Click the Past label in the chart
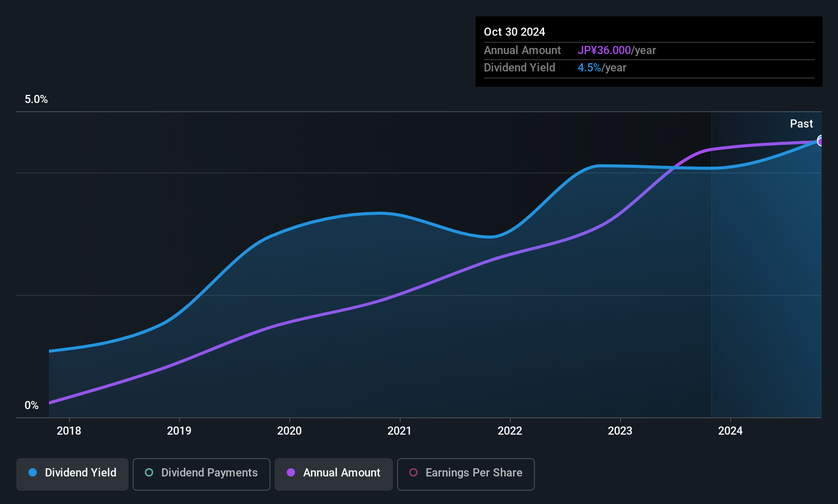Screen dimensions: 838x504 pos(801,124)
